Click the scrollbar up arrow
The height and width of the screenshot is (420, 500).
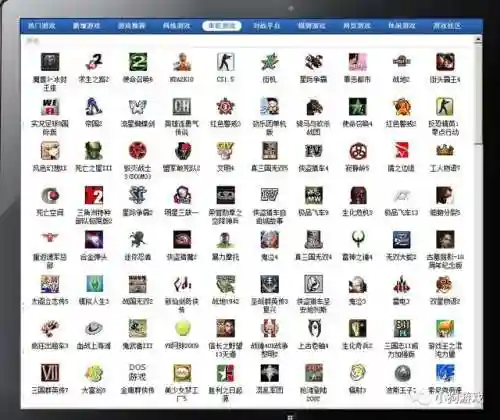click(478, 40)
